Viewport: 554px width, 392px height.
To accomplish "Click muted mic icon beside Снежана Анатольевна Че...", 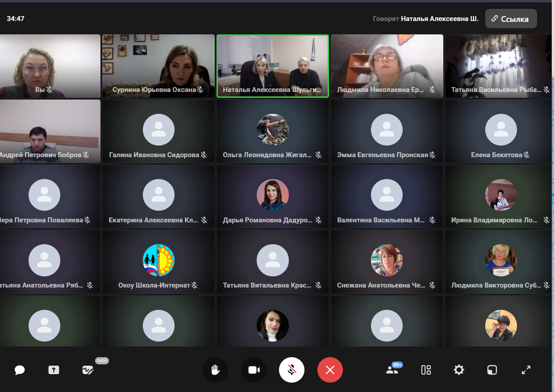I will click(432, 285).
